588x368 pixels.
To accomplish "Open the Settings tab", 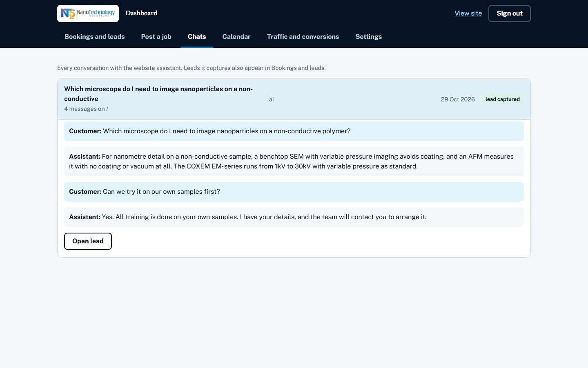I will pyautogui.click(x=369, y=36).
